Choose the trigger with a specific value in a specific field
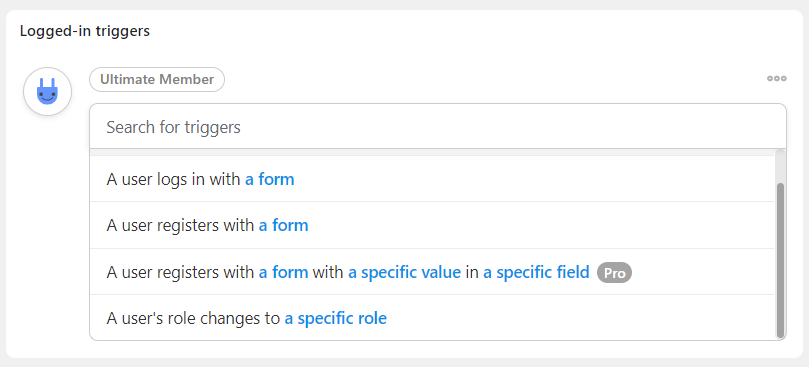The width and height of the screenshot is (809, 367). [x=432, y=272]
